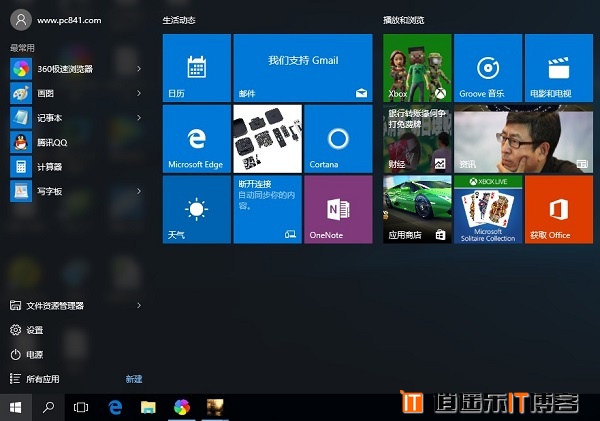Open the Finance (财经) tile
Viewport: 600px width, 421px height.
(417, 139)
